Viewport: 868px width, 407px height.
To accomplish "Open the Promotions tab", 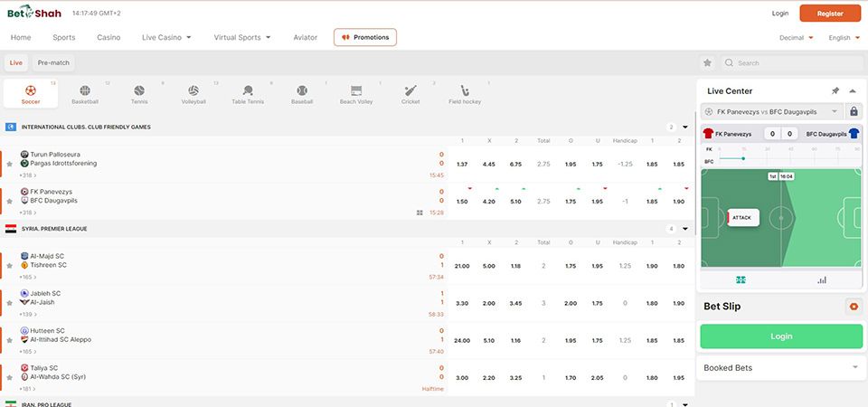I will point(365,37).
